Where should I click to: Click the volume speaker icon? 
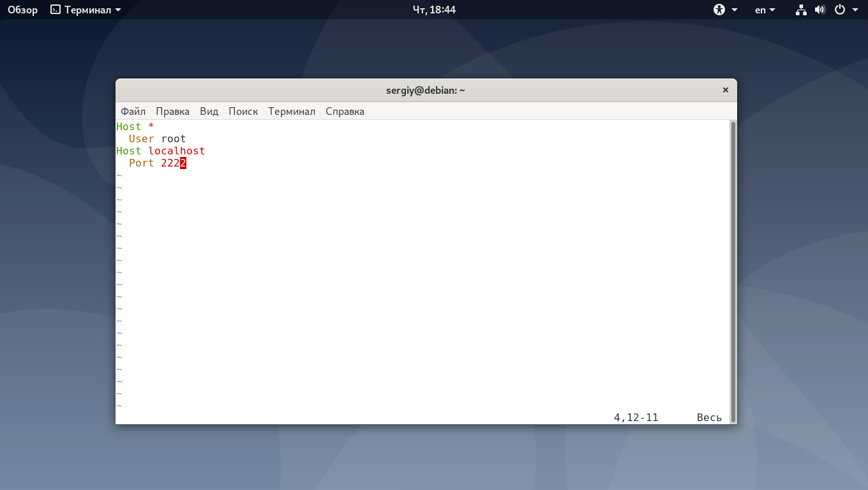[820, 10]
